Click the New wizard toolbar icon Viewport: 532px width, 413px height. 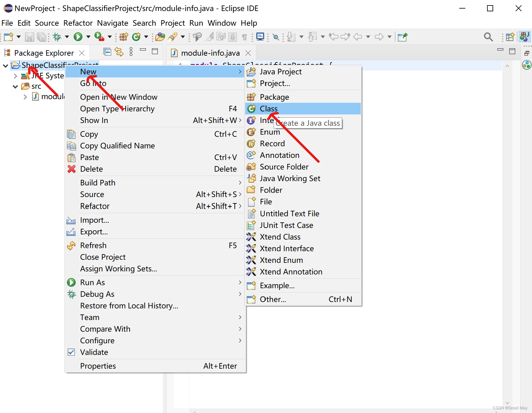point(9,37)
